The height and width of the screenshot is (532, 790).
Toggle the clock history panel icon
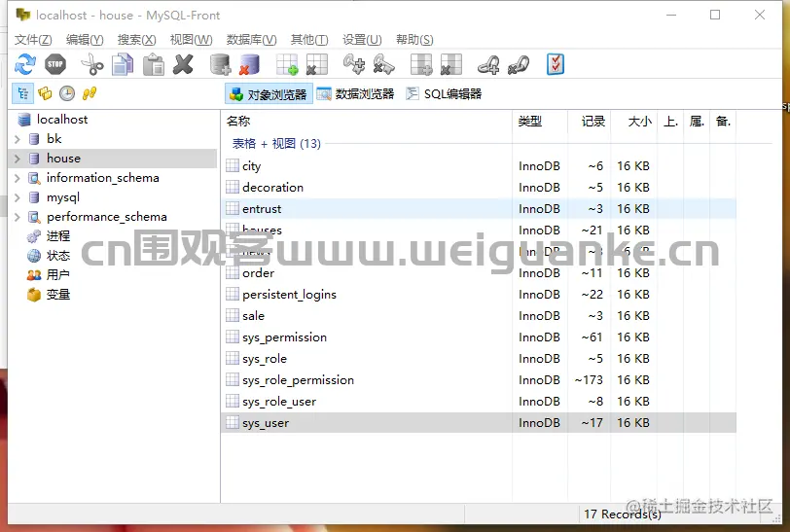[x=67, y=93]
